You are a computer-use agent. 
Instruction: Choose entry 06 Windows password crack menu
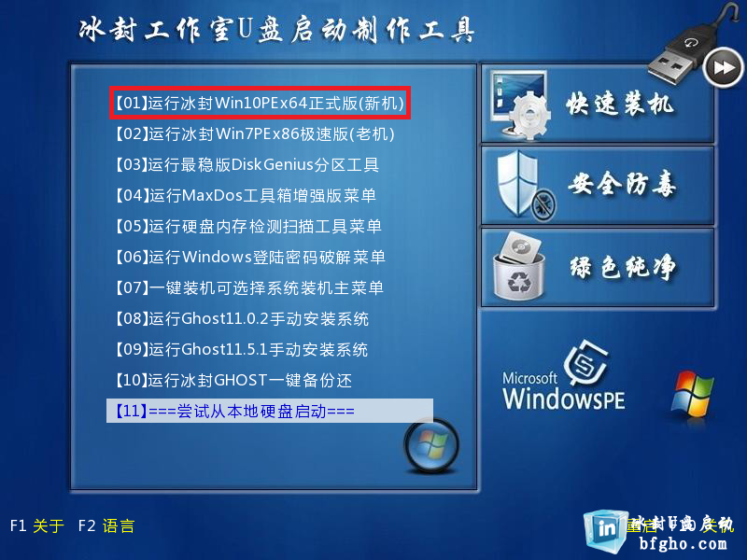[x=250, y=258]
